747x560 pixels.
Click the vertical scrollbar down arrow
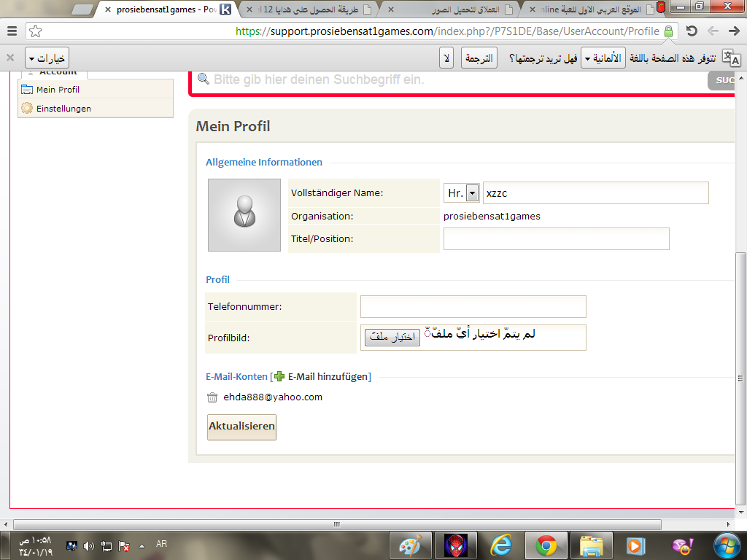pyautogui.click(x=740, y=513)
